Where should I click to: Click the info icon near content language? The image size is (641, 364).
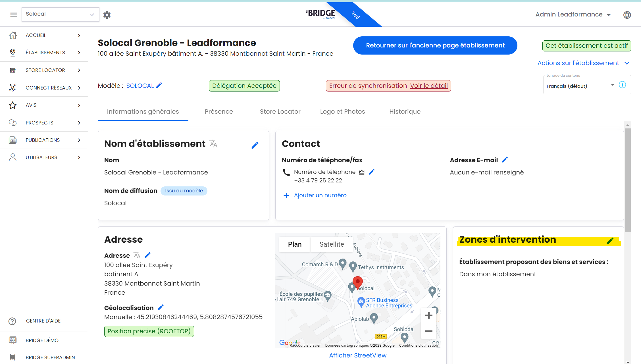622,85
